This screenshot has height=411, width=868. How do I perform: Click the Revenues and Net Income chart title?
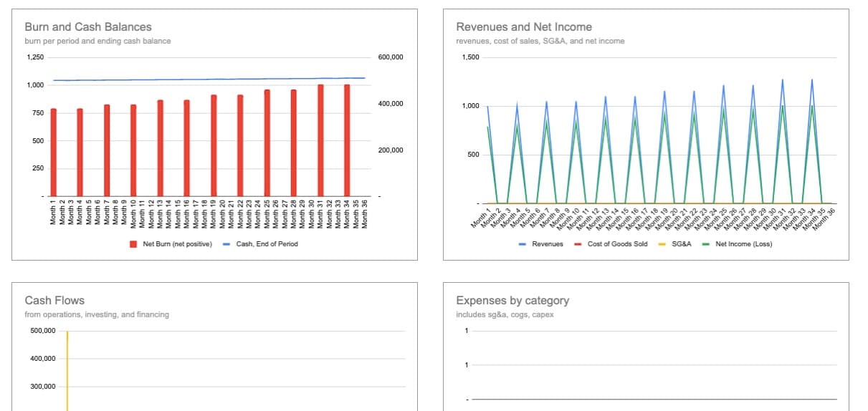click(523, 27)
